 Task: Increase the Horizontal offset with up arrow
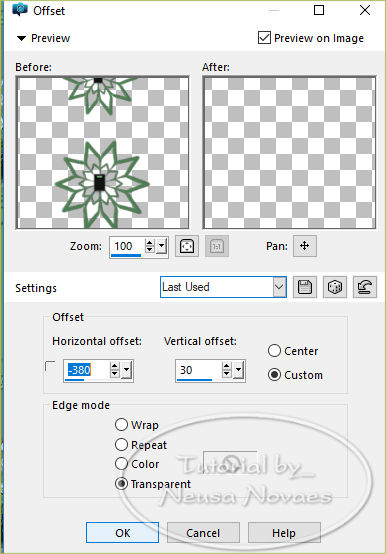pos(115,366)
